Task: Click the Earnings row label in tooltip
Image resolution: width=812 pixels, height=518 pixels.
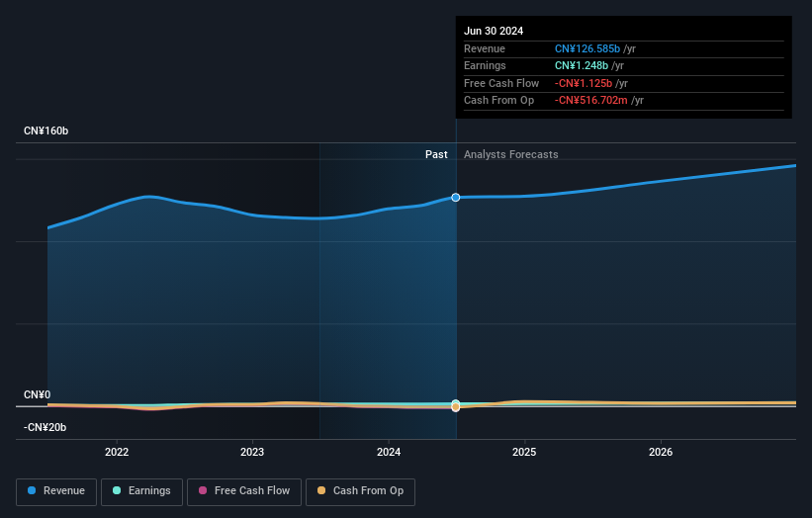Action: [x=485, y=65]
